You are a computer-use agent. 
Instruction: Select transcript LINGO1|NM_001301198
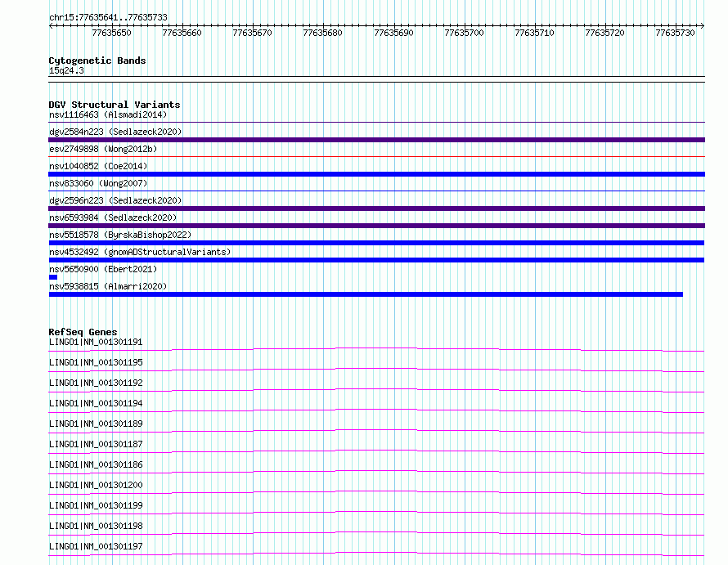(96, 526)
